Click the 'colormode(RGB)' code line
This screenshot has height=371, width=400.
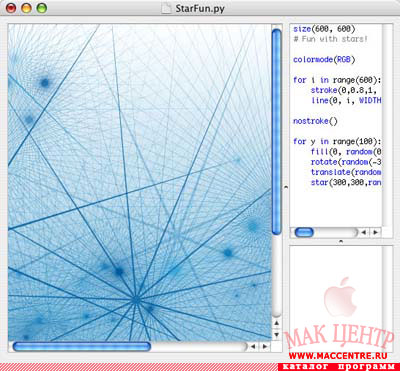coord(324,60)
